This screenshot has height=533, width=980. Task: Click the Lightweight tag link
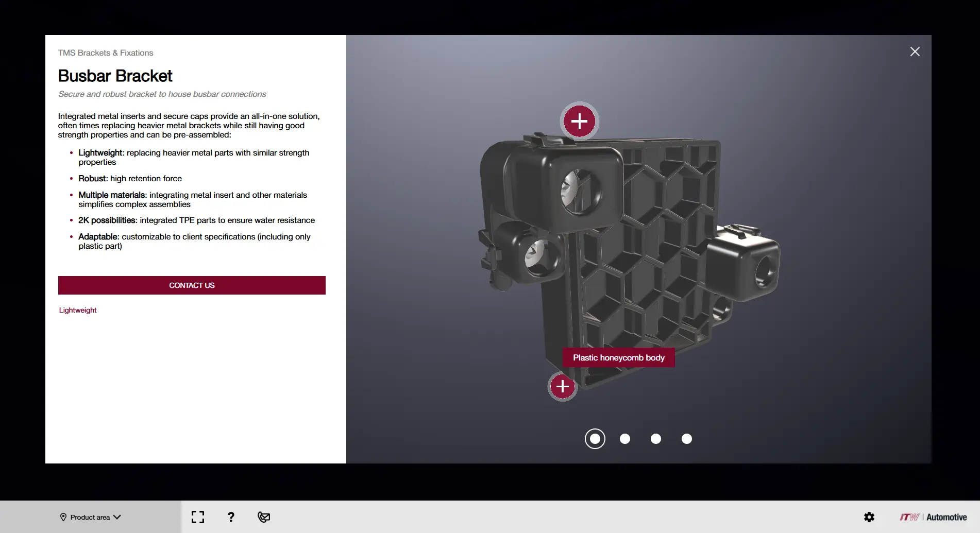(78, 310)
